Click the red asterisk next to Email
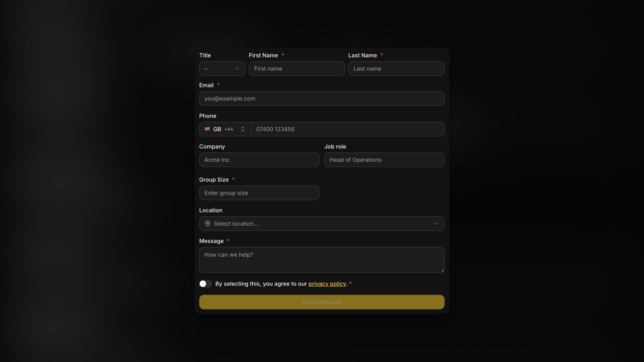Screen dimensions: 644x362 pyautogui.click(x=219, y=85)
